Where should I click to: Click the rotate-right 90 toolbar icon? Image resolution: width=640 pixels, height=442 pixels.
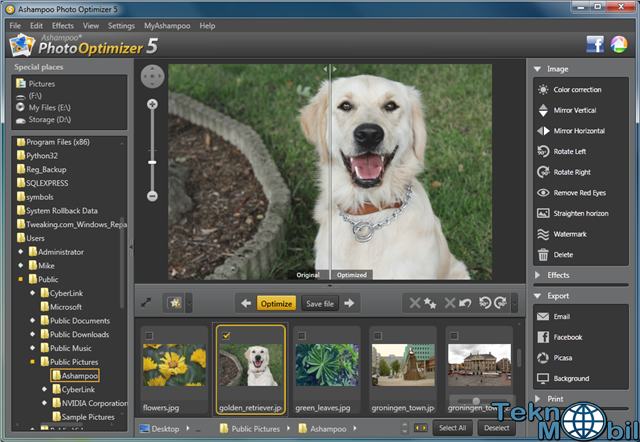[x=500, y=303]
